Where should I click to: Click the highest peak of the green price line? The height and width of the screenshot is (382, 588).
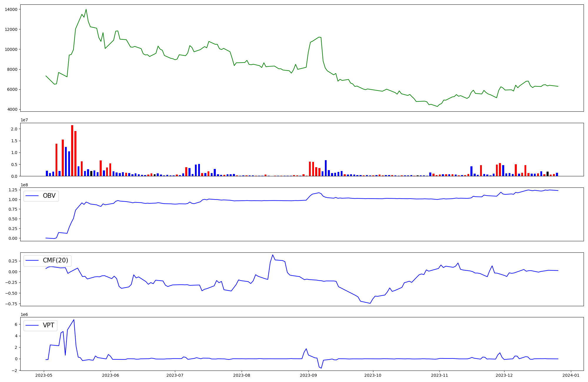(x=86, y=10)
